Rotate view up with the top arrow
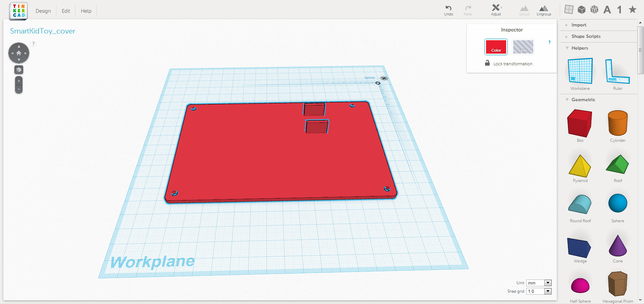The width and height of the screenshot is (644, 304). click(19, 46)
